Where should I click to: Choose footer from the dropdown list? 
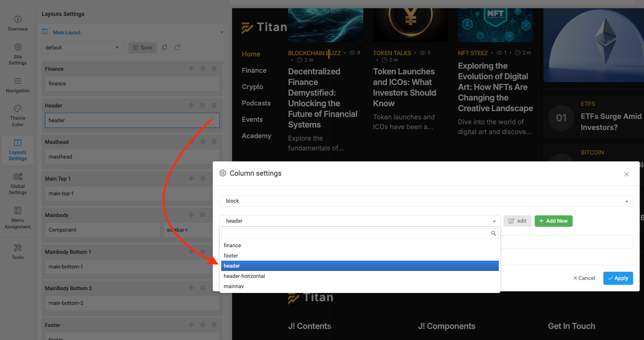360,256
